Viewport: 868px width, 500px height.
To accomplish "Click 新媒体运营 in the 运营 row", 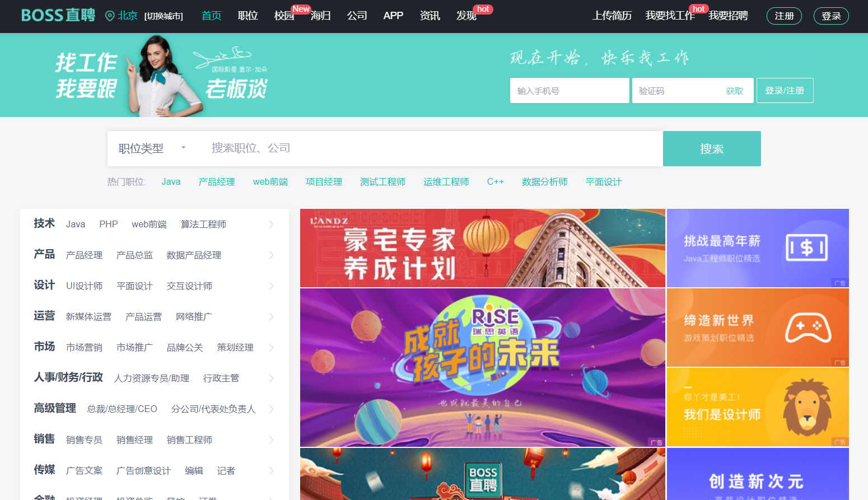I will [88, 317].
